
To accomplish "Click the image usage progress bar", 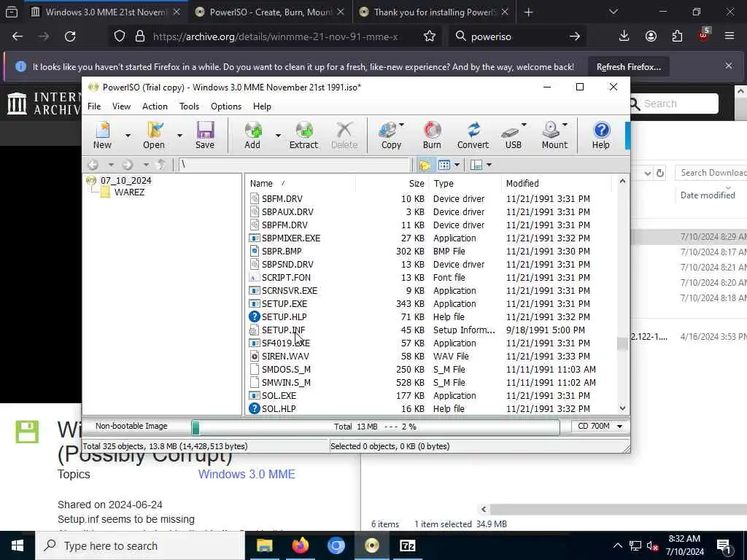I will 376,427.
